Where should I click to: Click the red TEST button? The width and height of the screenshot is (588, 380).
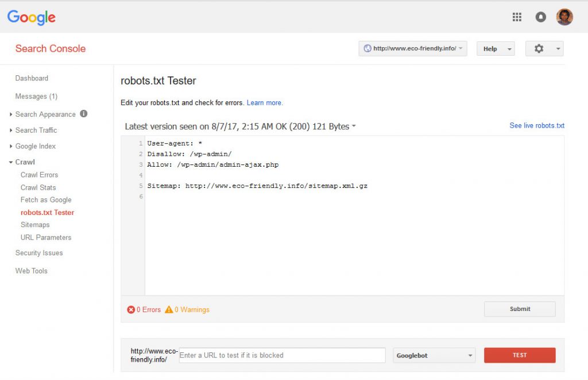point(520,355)
